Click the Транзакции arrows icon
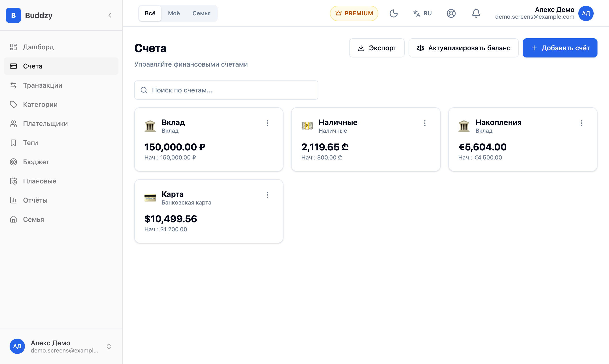Viewport: 609px width, 364px height. pos(13,85)
